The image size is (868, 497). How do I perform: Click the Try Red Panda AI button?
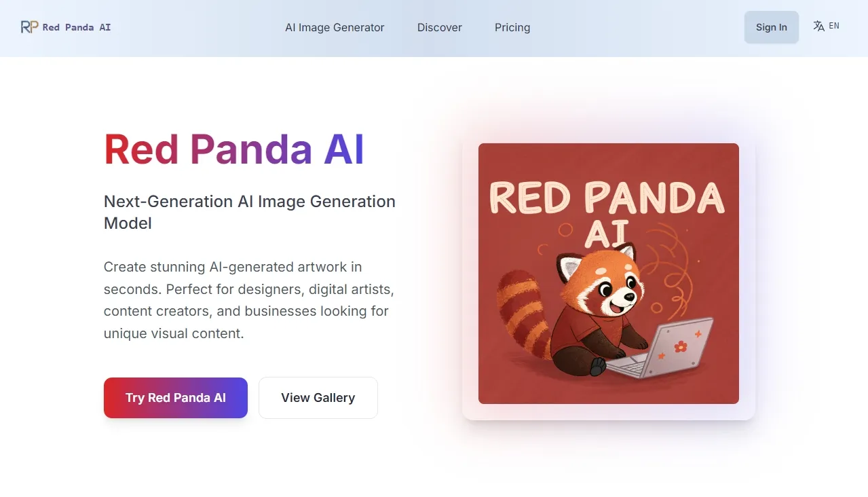pos(176,398)
